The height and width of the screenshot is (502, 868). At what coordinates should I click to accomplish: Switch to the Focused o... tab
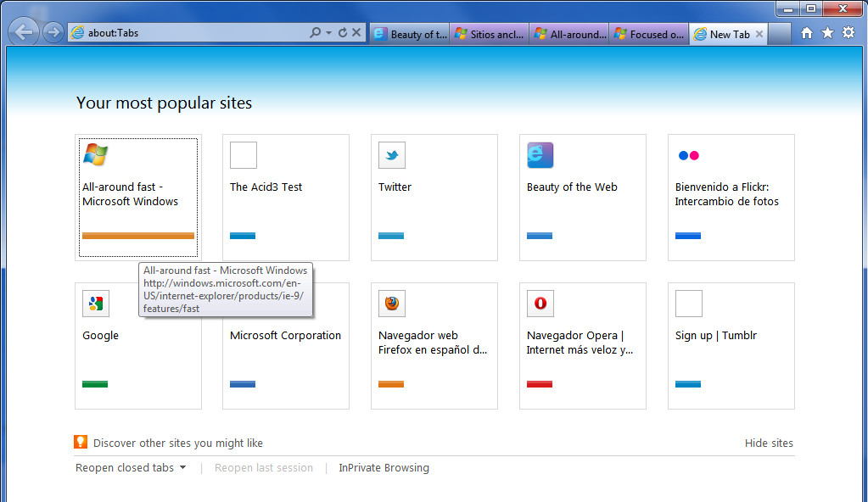click(649, 34)
